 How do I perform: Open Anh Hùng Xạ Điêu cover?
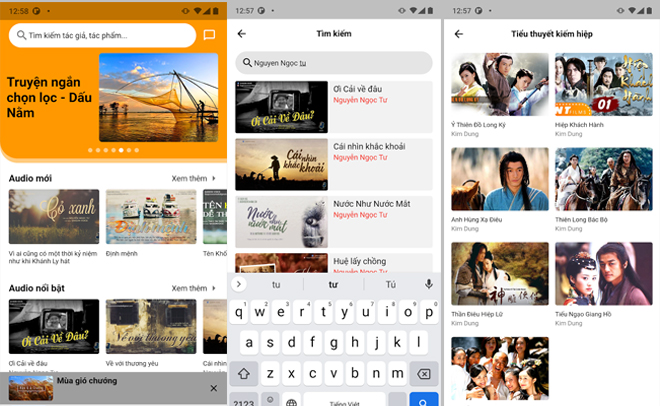coord(500,179)
